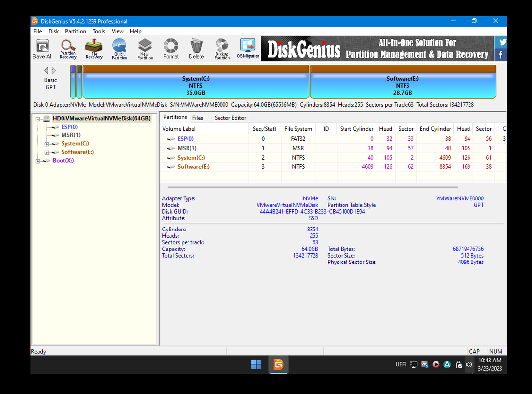Click the red play-button tray icon

[x=436, y=365]
